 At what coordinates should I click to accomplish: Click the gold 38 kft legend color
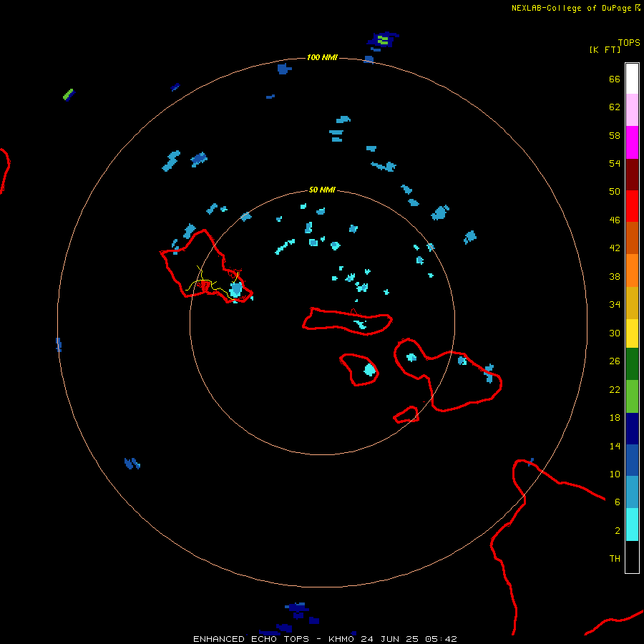[x=632, y=303]
